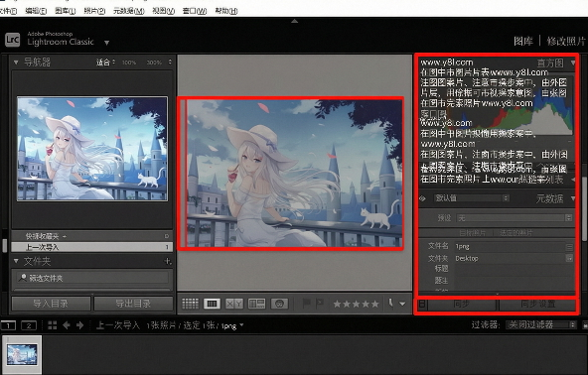
Task: Open toolbar content dropdown triangle
Action: [x=402, y=304]
